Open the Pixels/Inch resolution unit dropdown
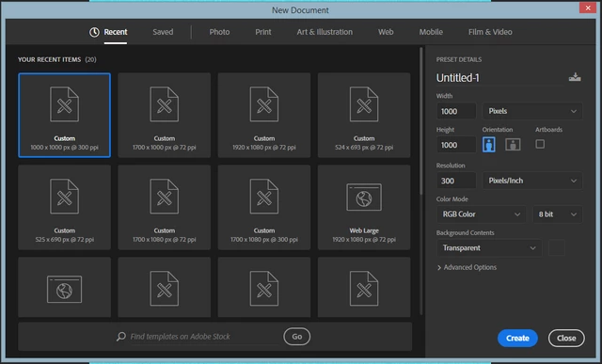The image size is (602, 364). click(532, 181)
